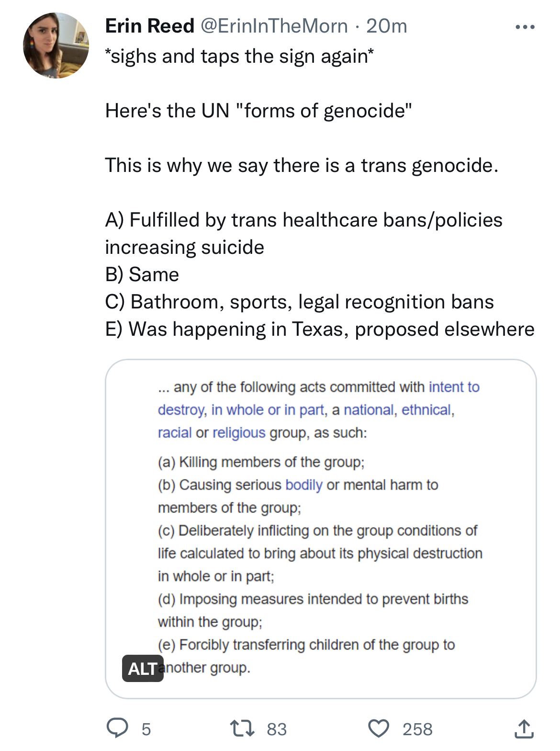
Task: Click the like count 258
Action: tap(417, 729)
